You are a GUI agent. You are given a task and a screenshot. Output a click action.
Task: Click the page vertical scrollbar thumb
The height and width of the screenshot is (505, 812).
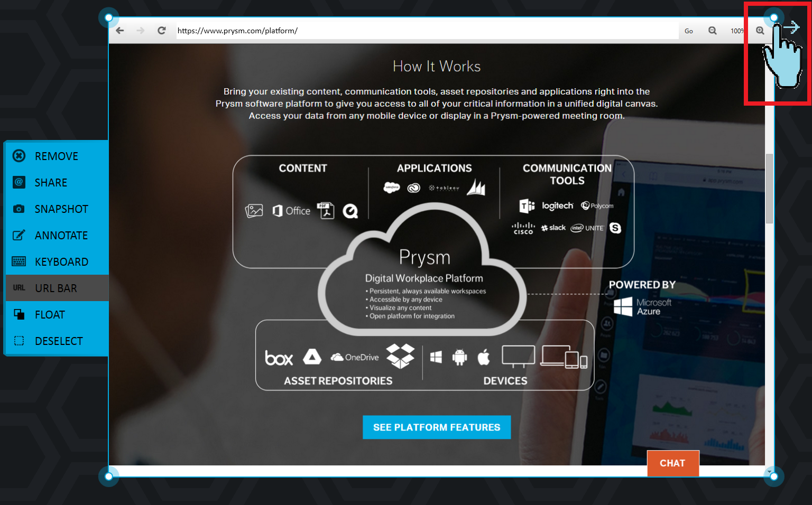pos(770,188)
